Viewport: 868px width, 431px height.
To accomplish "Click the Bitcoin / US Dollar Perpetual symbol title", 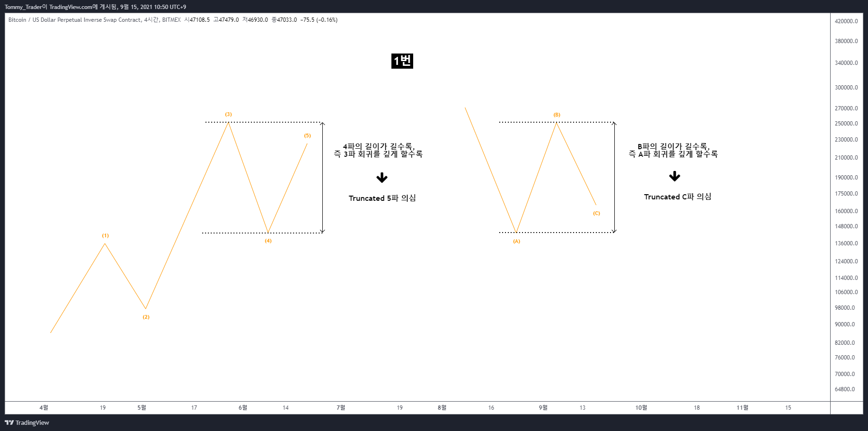I will (x=75, y=20).
